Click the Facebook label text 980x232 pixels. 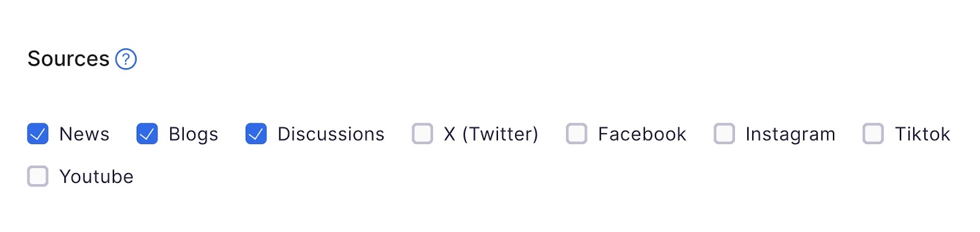[643, 134]
